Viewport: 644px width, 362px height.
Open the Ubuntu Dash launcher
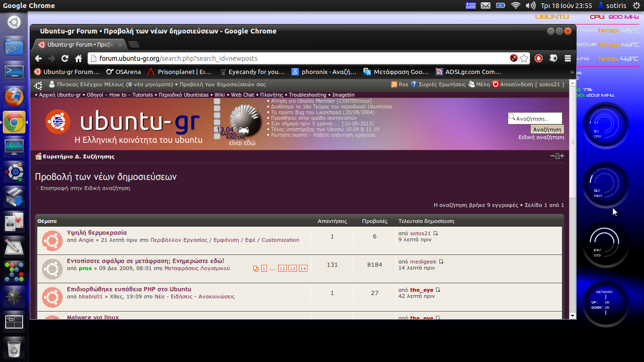click(x=14, y=22)
